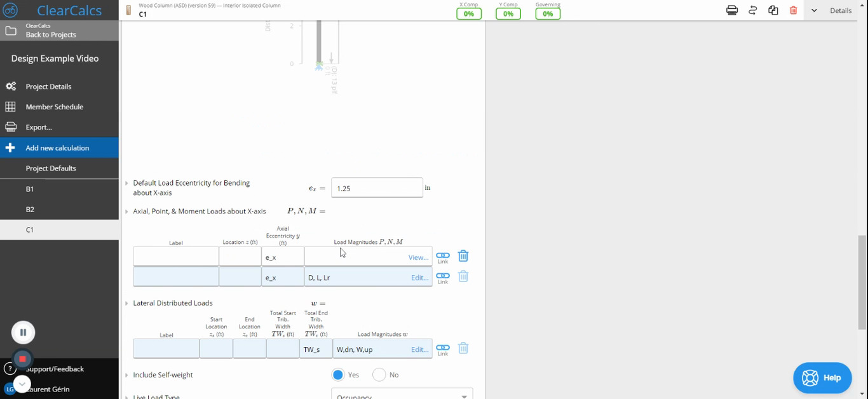This screenshot has width=868, height=399.
Task: Click the Member Schedule grid icon
Action: (x=11, y=107)
